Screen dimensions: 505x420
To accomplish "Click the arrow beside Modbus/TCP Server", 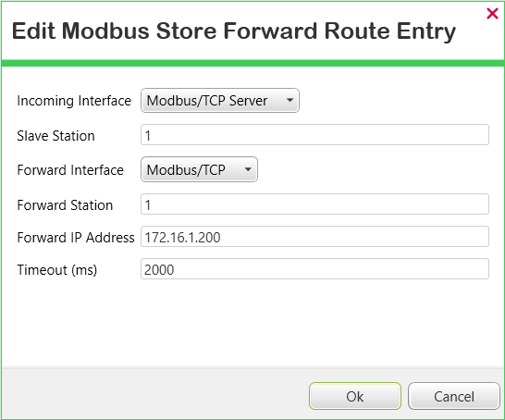I will pos(289,100).
